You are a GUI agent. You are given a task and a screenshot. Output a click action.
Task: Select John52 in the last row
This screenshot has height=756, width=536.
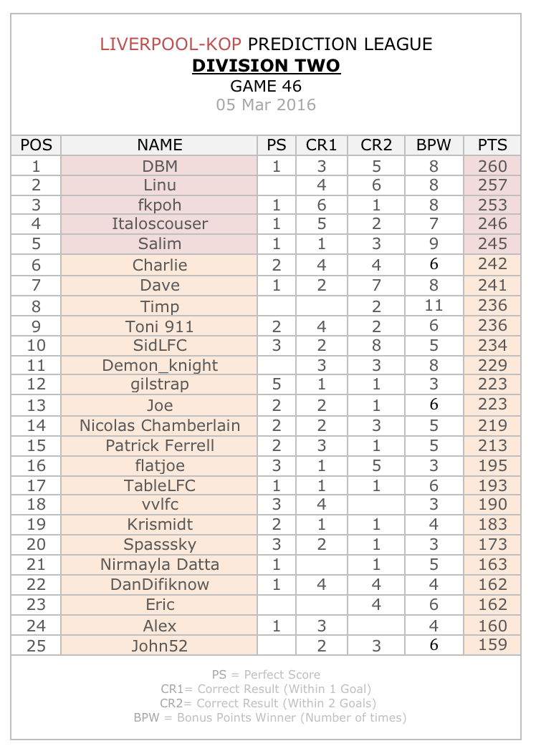(x=160, y=646)
